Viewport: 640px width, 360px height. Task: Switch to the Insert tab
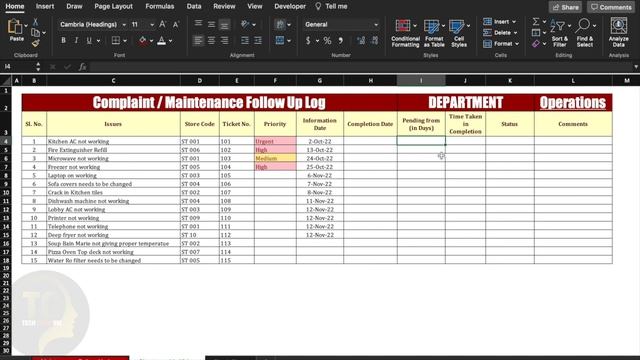point(45,6)
